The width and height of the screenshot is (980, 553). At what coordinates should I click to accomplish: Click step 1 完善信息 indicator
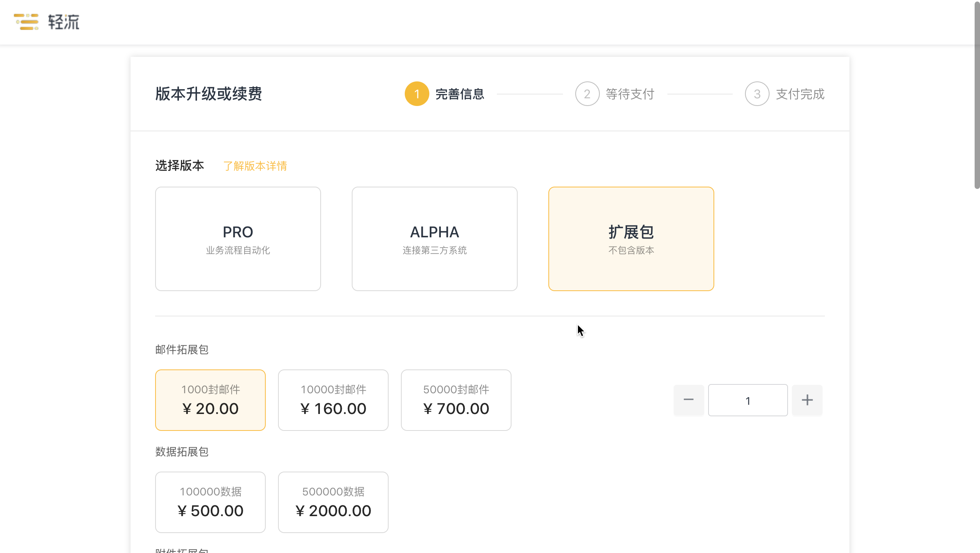[444, 94]
